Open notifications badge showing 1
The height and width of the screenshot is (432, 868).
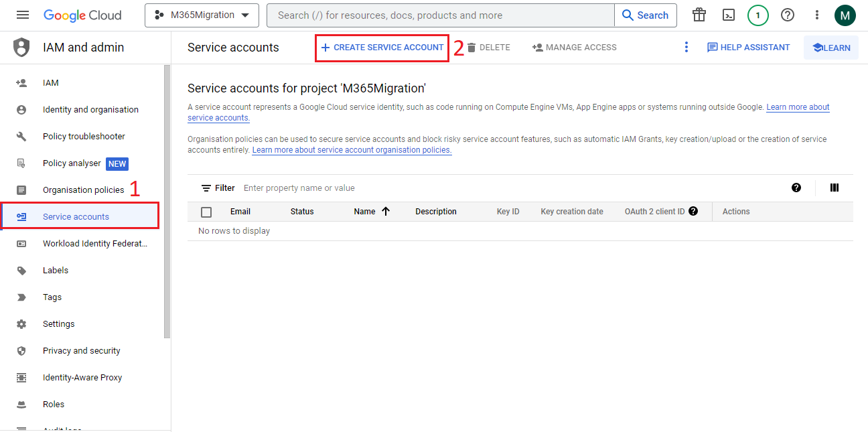[758, 15]
